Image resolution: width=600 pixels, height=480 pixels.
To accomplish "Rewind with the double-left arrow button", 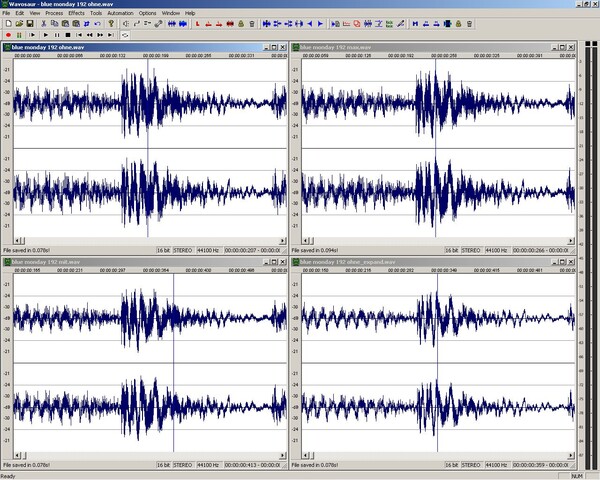I will pos(90,35).
